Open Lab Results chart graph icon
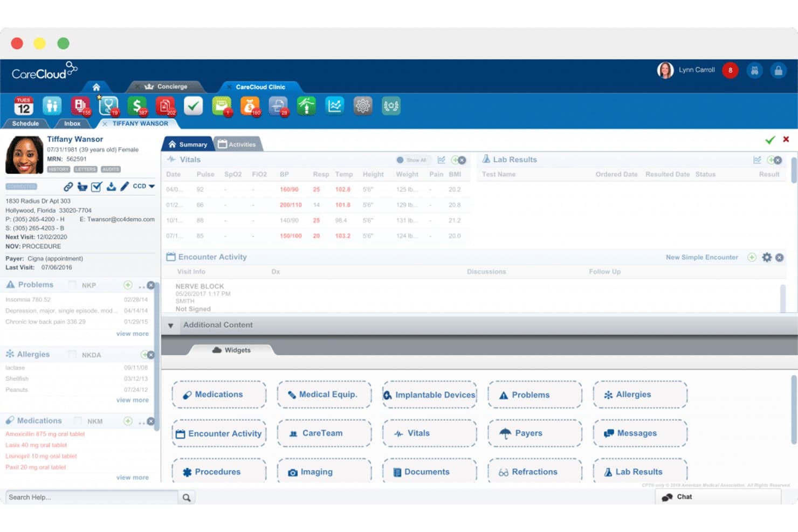 [757, 160]
